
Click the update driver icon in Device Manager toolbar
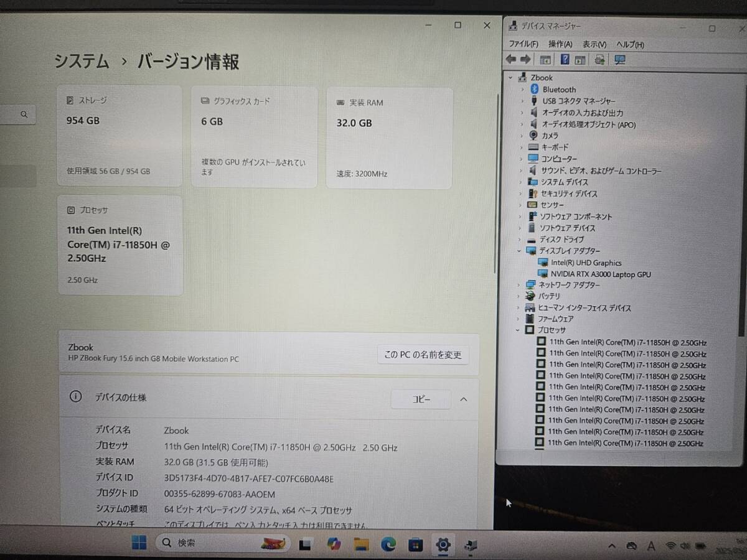tap(599, 60)
